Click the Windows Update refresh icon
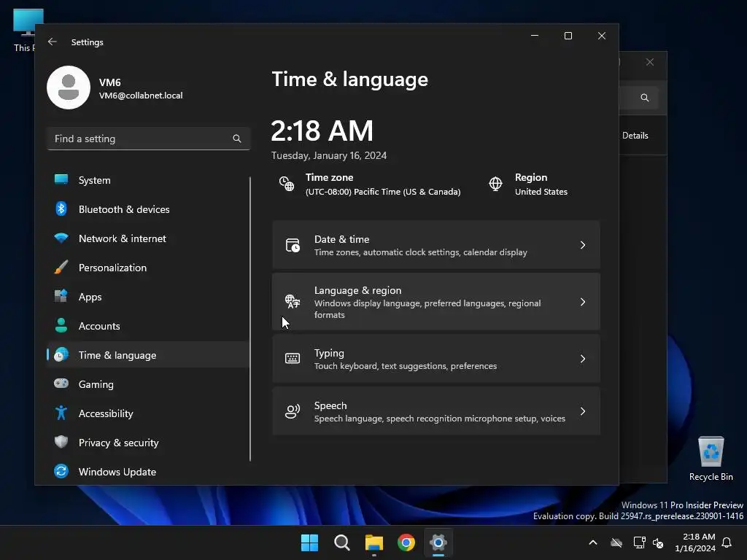This screenshot has height=560, width=747. point(61,472)
